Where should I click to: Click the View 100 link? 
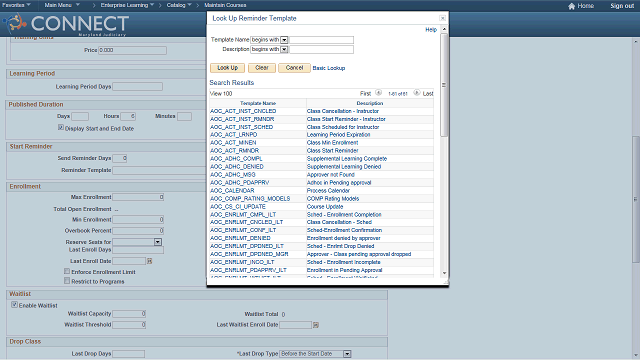pos(221,93)
